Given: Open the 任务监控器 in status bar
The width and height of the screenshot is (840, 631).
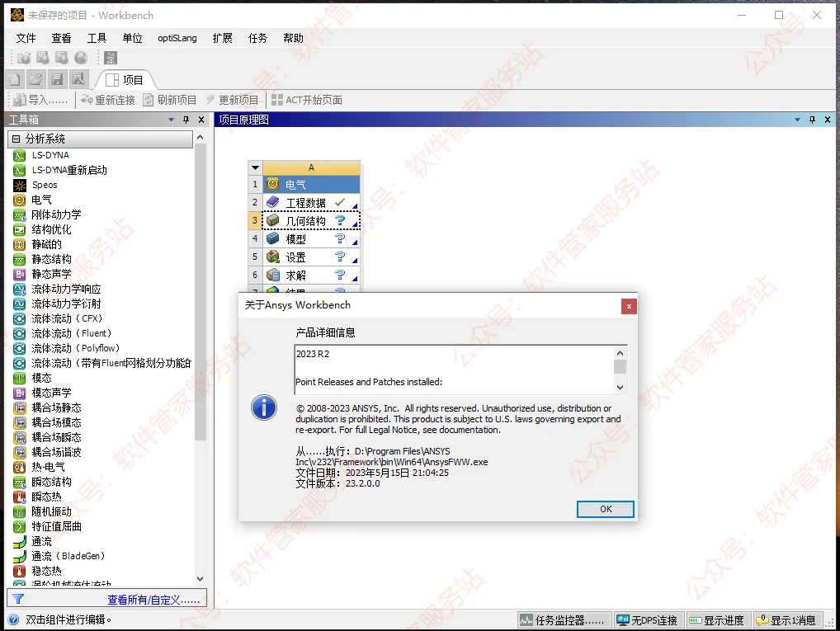Looking at the screenshot, I should [x=564, y=620].
